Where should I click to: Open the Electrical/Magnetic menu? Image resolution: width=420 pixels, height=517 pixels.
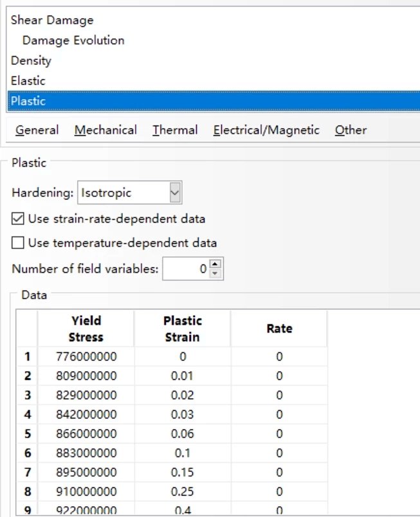266,130
